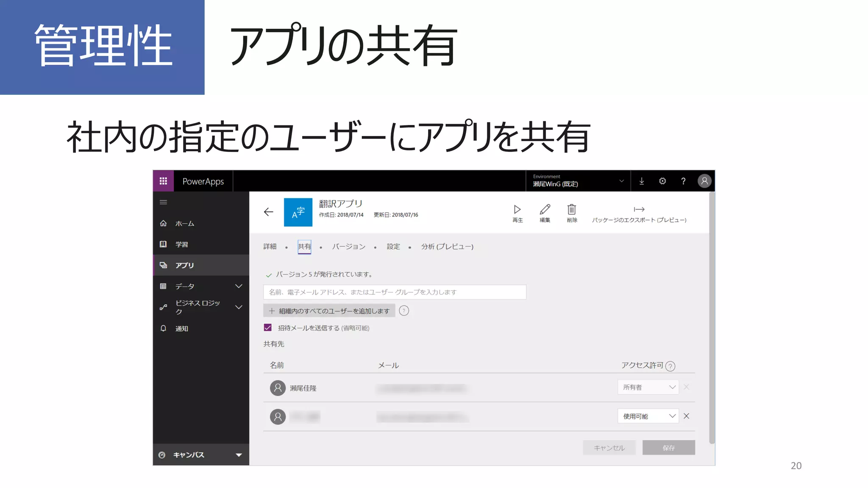
Task: Open the 使用可能 permission dropdown
Action: coord(648,416)
